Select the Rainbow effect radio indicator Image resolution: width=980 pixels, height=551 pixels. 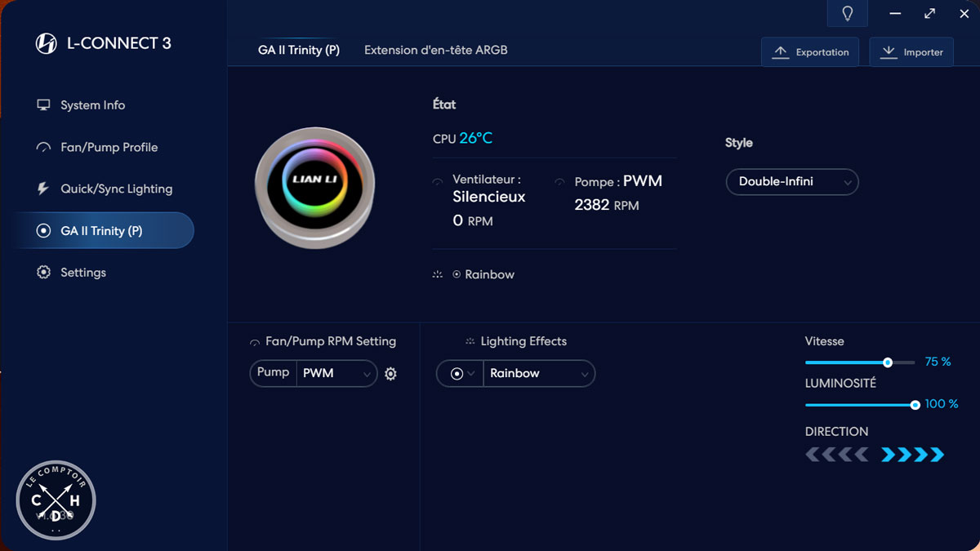pyautogui.click(x=457, y=275)
